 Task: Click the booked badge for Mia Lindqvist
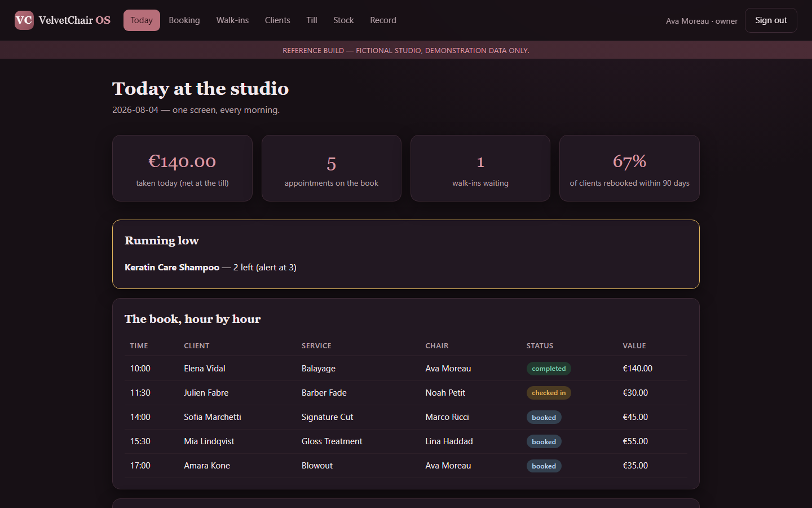(x=544, y=442)
